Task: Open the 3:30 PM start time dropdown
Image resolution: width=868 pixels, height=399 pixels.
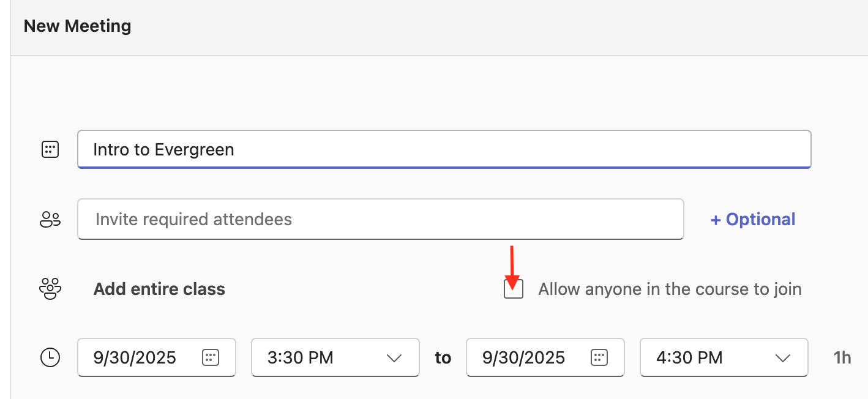Action: pos(335,357)
